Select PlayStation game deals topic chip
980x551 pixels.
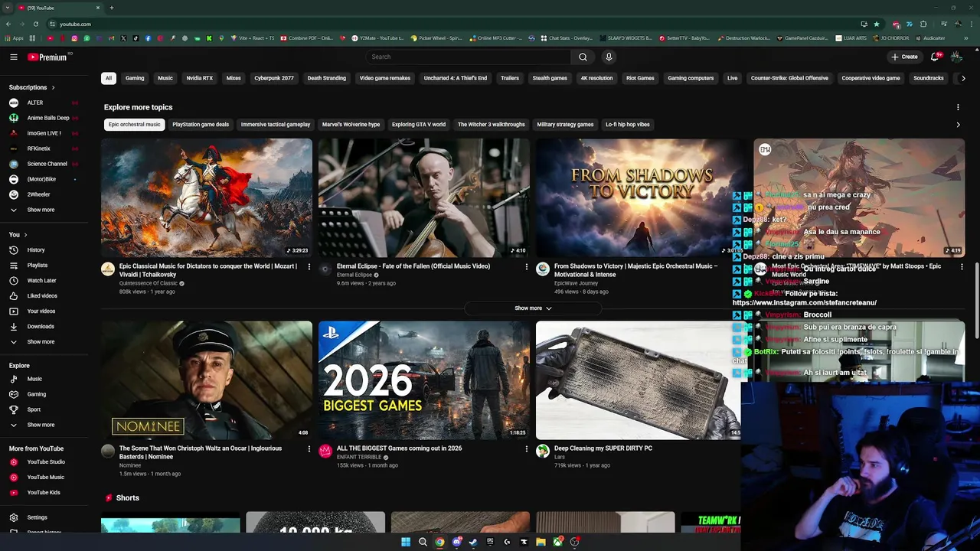tap(201, 124)
